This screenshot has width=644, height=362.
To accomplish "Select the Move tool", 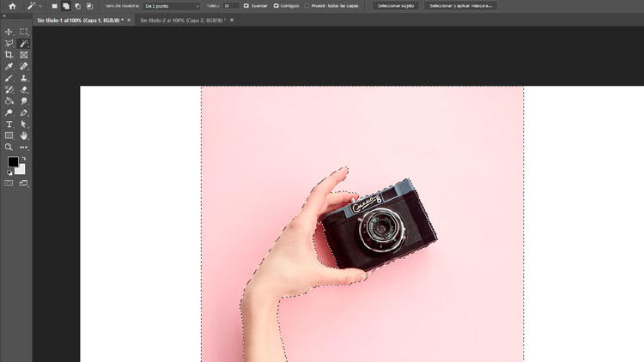I will [x=9, y=32].
